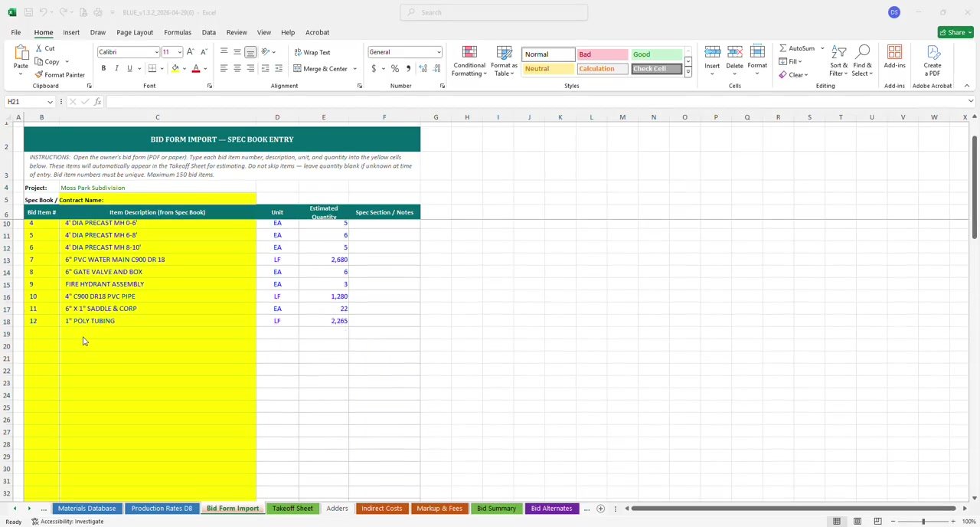Image resolution: width=980 pixels, height=527 pixels.
Task: Toggle Align Left for text
Action: point(224,68)
